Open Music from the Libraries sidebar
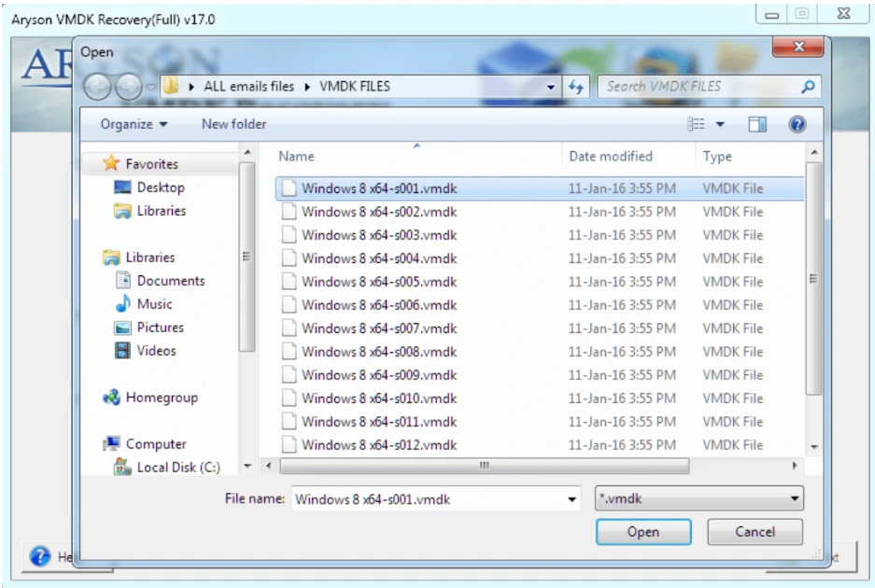 tap(157, 303)
